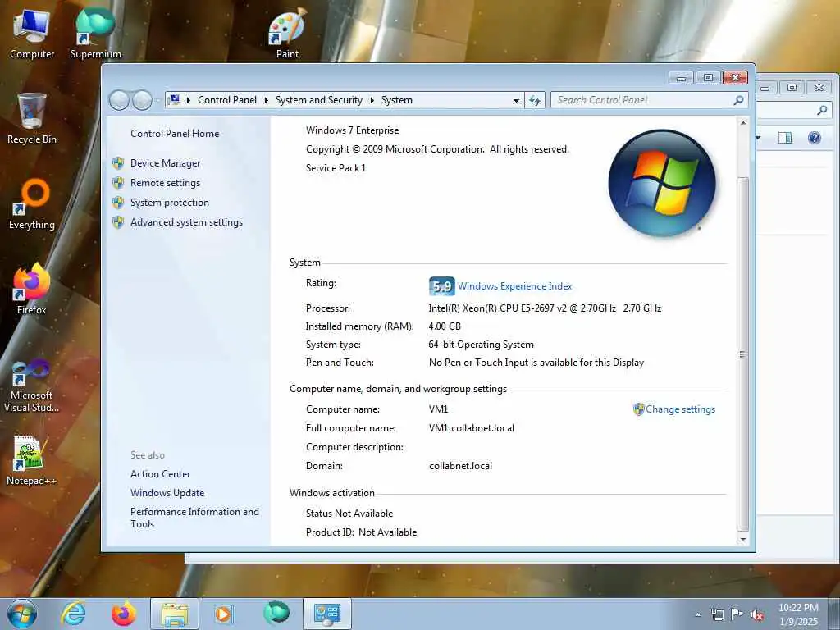Click the System breadcrumb segment

396,100
